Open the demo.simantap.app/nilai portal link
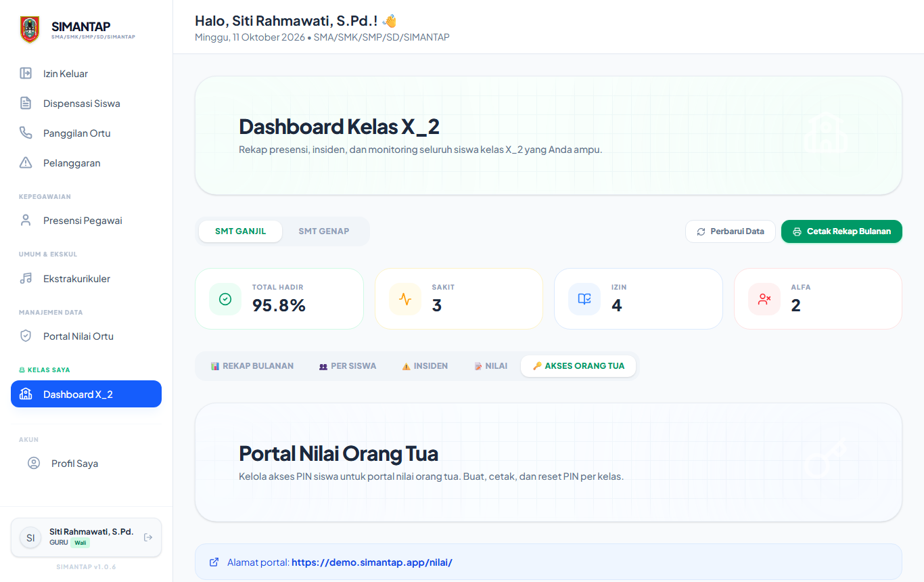Screen dimensions: 924x582 372,562
